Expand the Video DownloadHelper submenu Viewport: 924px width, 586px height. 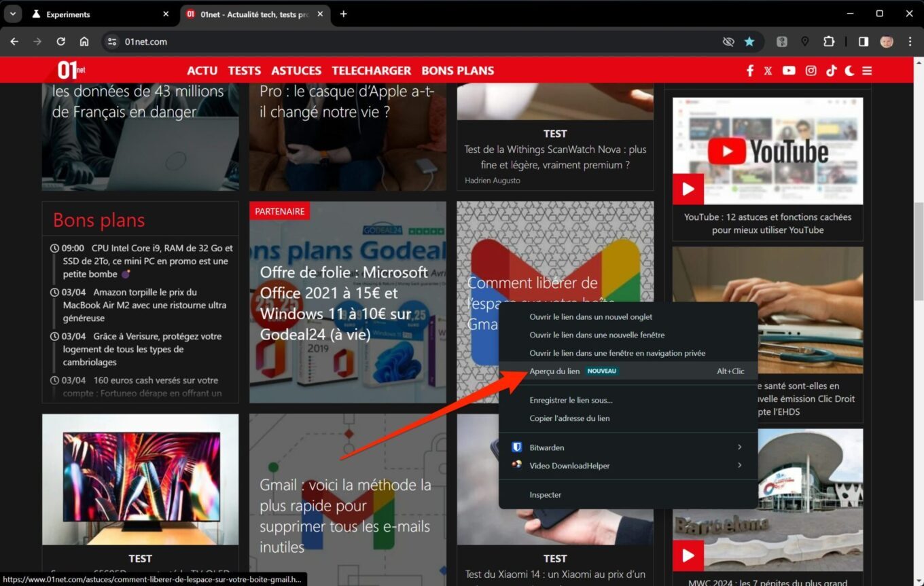pos(628,466)
